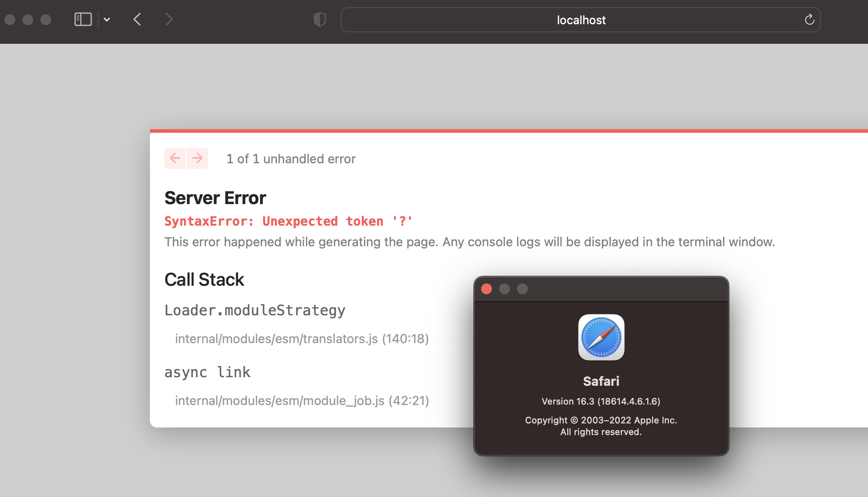Screen dimensions: 868x497
Task: Open the sidebar options chevron dropdown
Action: pos(107,19)
